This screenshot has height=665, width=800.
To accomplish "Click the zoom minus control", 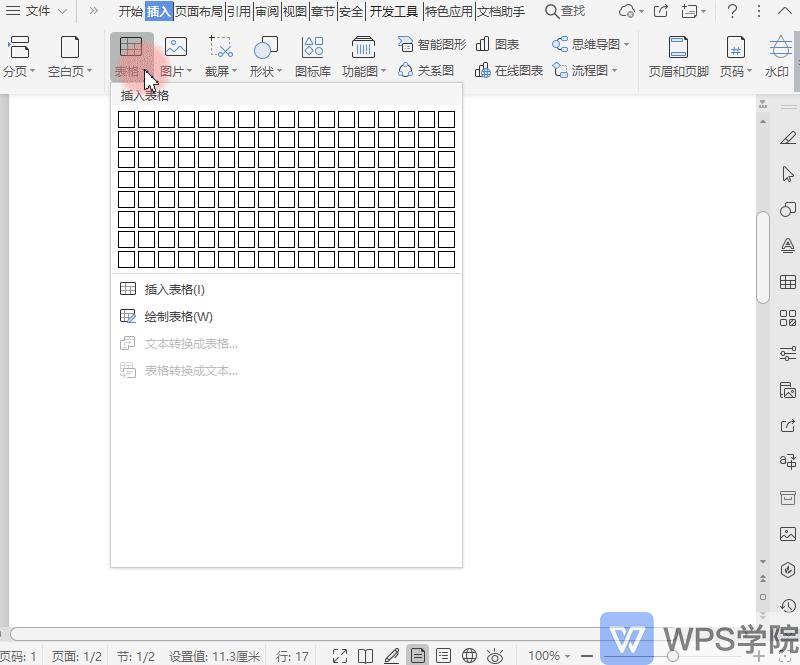I will click(588, 656).
